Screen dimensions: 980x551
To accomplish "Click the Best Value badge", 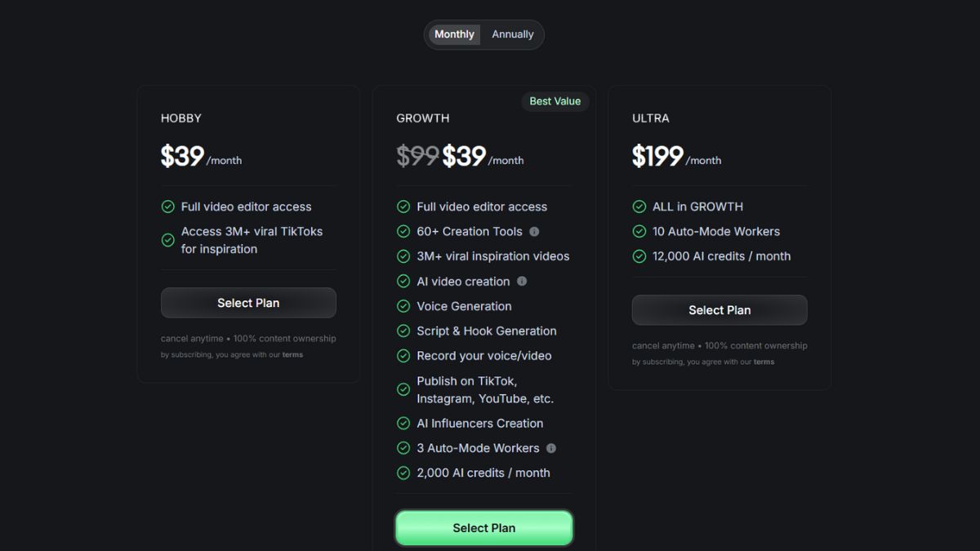I will click(555, 101).
